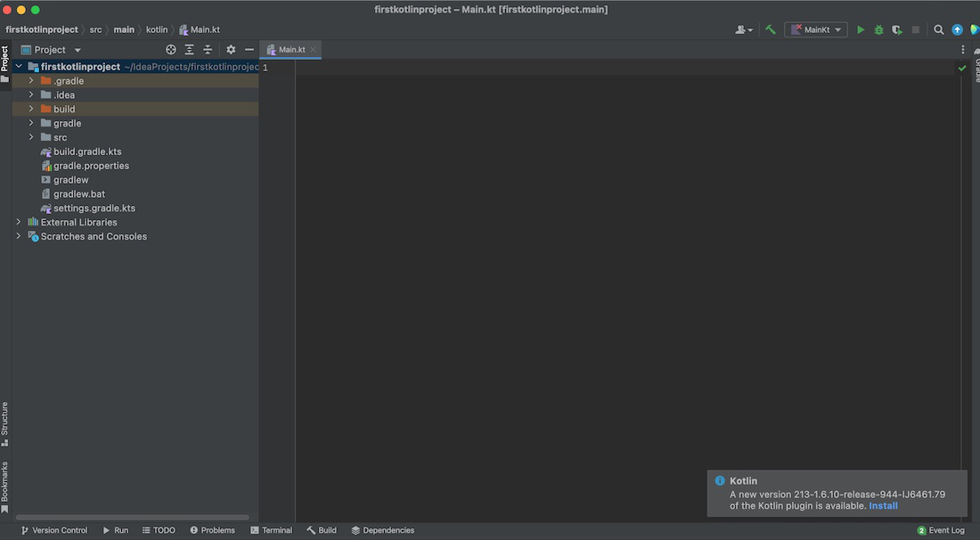
Task: Open the Code With Me user icon
Action: pos(743,29)
